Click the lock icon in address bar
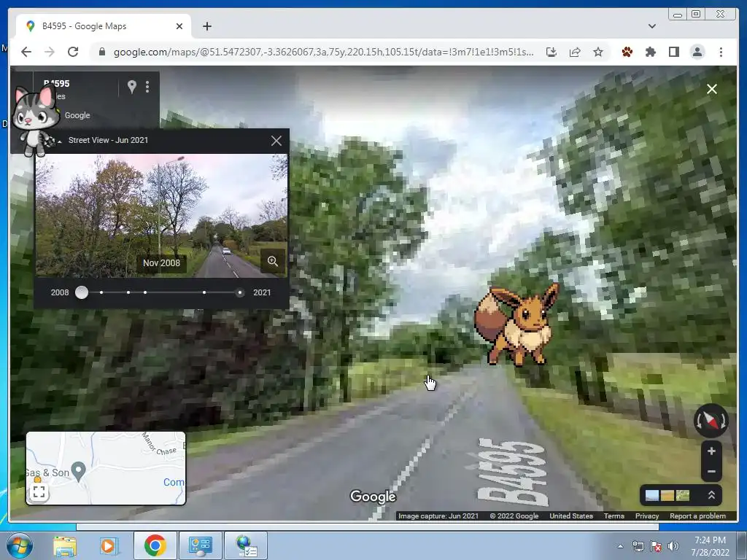This screenshot has width=747, height=560. coord(102,52)
